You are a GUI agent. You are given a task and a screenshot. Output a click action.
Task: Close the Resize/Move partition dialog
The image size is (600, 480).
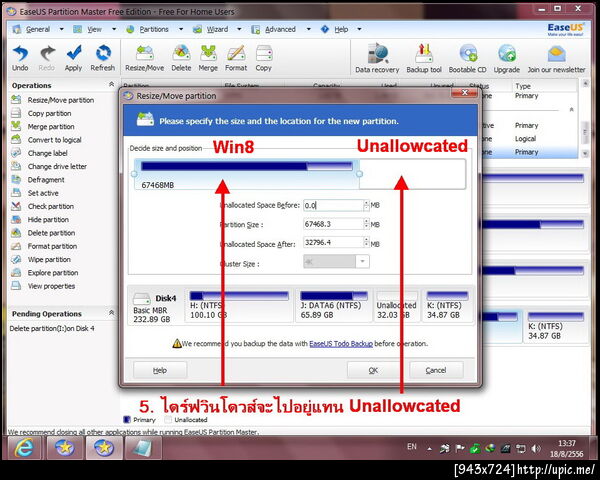click(x=465, y=93)
